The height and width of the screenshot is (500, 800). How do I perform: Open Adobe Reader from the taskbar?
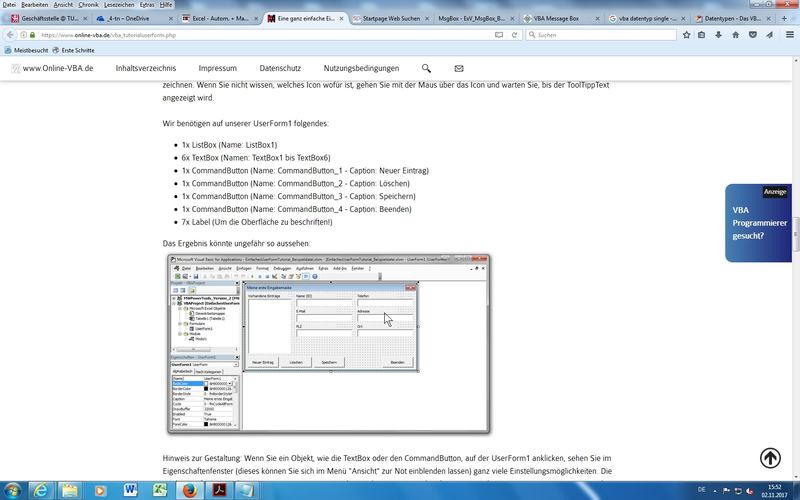[x=219, y=490]
